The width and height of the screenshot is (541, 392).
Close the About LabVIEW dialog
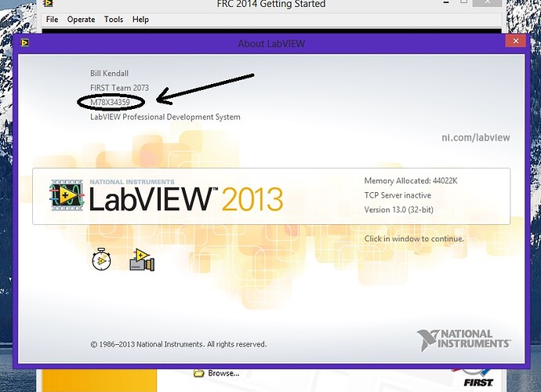[516, 41]
